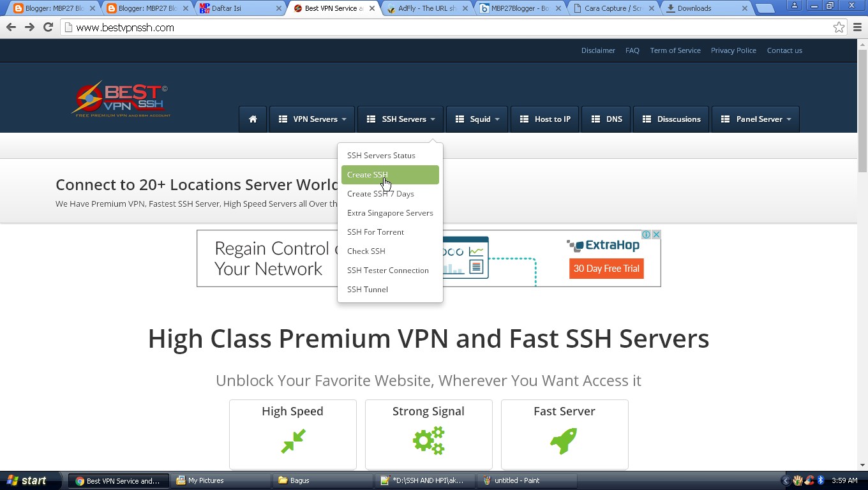Click the taskbar clock showing 3:59 AM
Image resolution: width=868 pixels, height=490 pixels.
844,480
